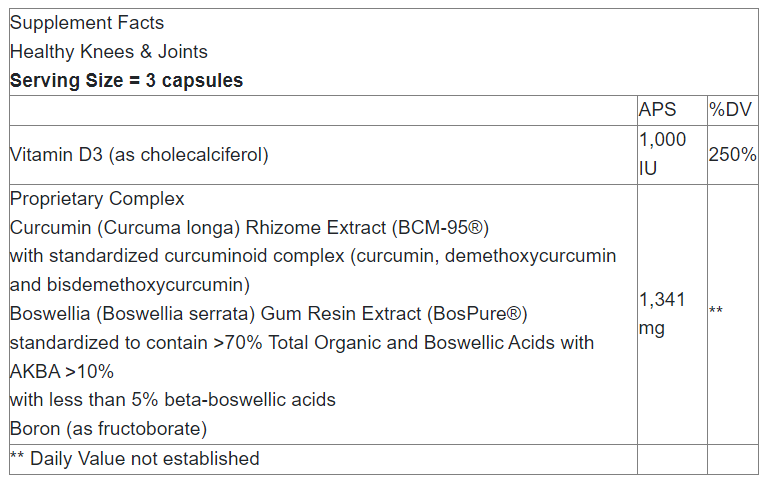This screenshot has width=777, height=491.
Task: Select the Curcumin Rhizome Extract line
Action: click(x=249, y=227)
